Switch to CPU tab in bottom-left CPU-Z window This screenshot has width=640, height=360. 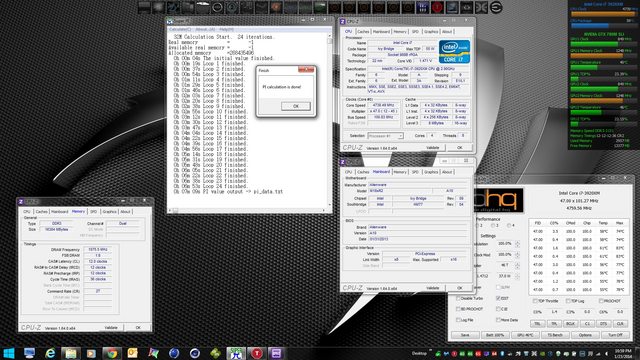[x=27, y=211]
